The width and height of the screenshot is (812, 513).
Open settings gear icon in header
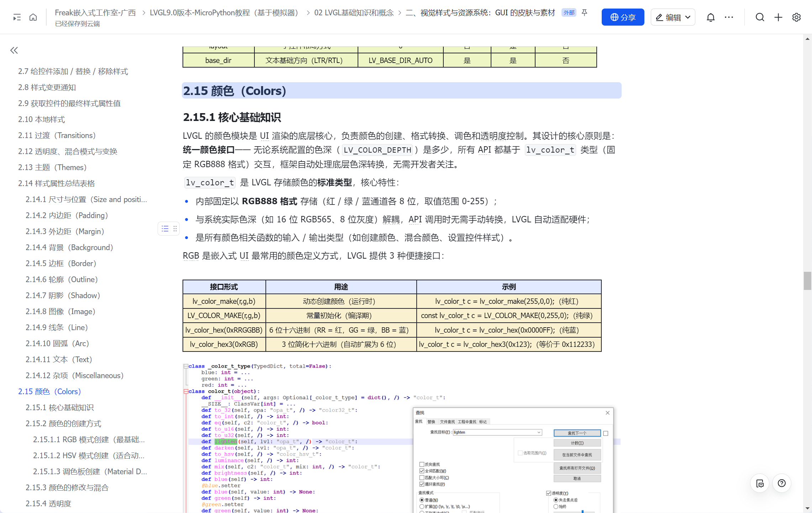tap(796, 17)
